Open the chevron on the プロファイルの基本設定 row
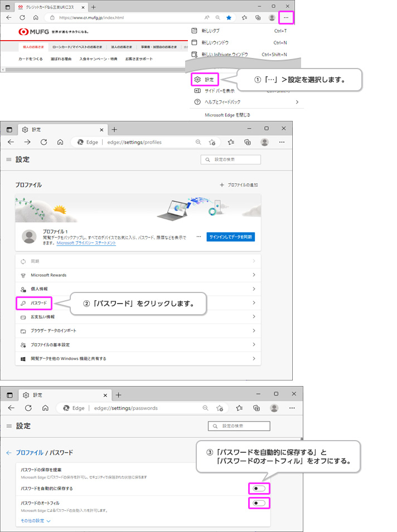397x532 pixels. tap(254, 345)
